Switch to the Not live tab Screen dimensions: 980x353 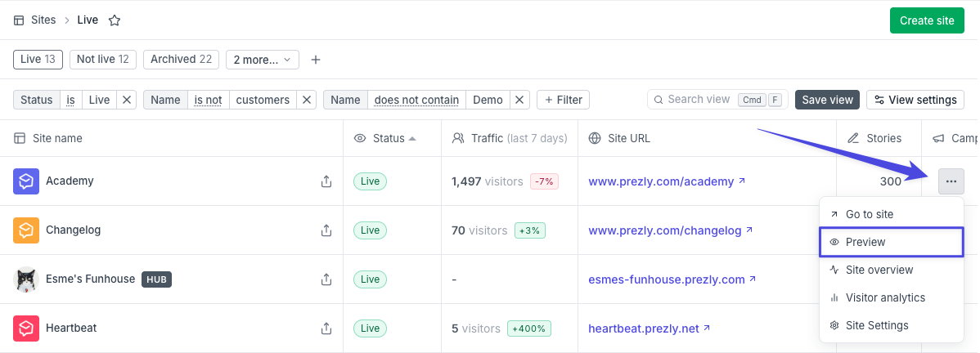point(102,60)
